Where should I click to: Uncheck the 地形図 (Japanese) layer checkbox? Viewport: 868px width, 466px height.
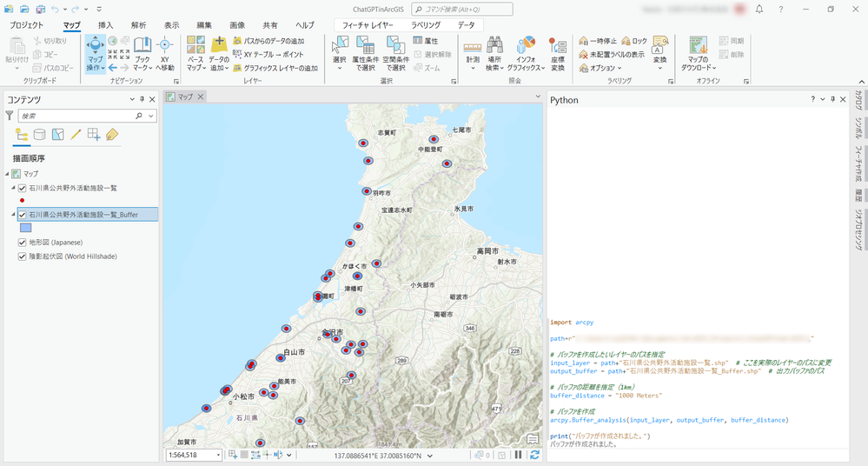[23, 243]
